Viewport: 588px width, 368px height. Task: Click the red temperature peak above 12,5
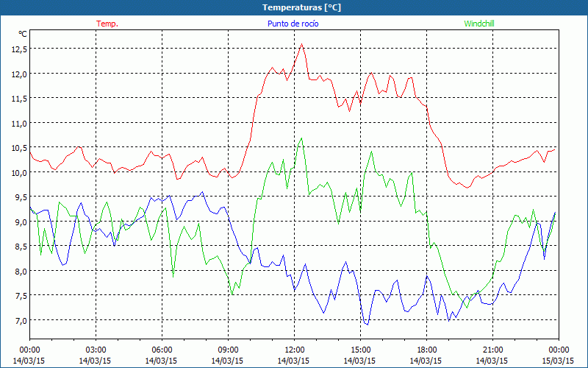(302, 44)
